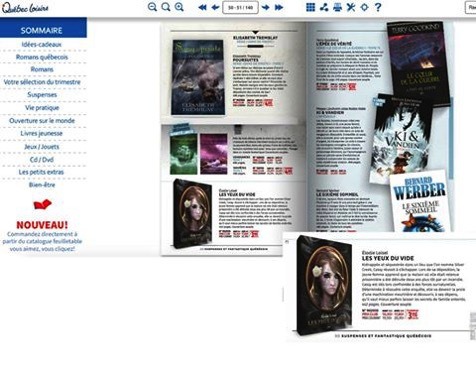
Task: Click the page number input field
Action: 240,7
